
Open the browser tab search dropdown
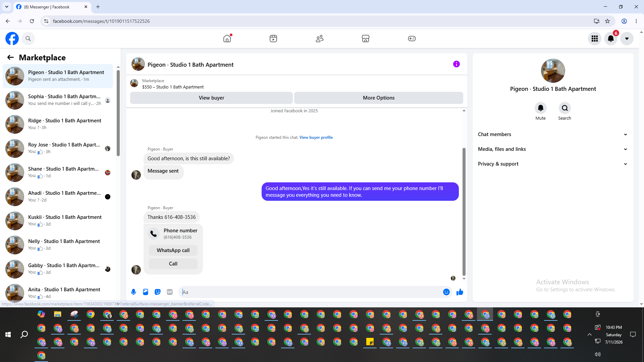pyautogui.click(x=7, y=7)
